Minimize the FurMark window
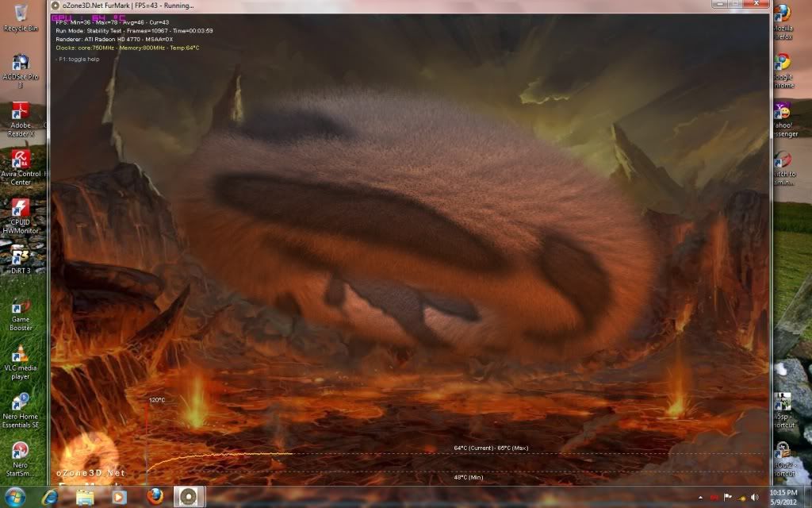 click(x=718, y=3)
